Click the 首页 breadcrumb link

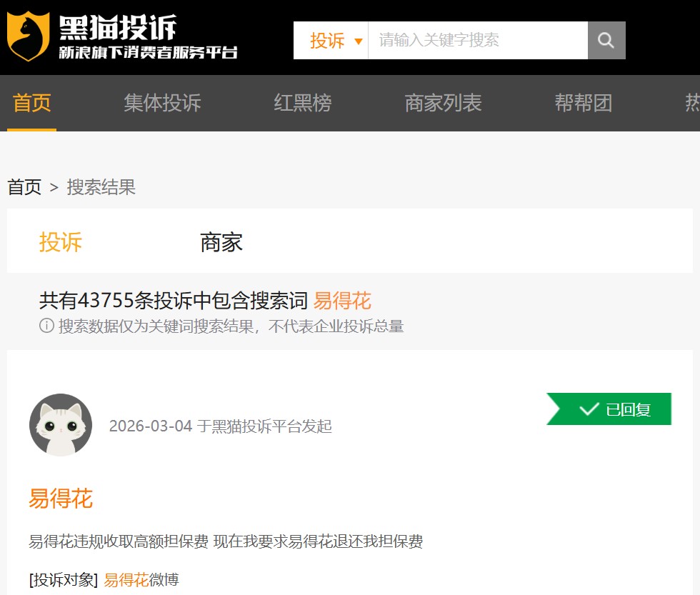coord(24,187)
